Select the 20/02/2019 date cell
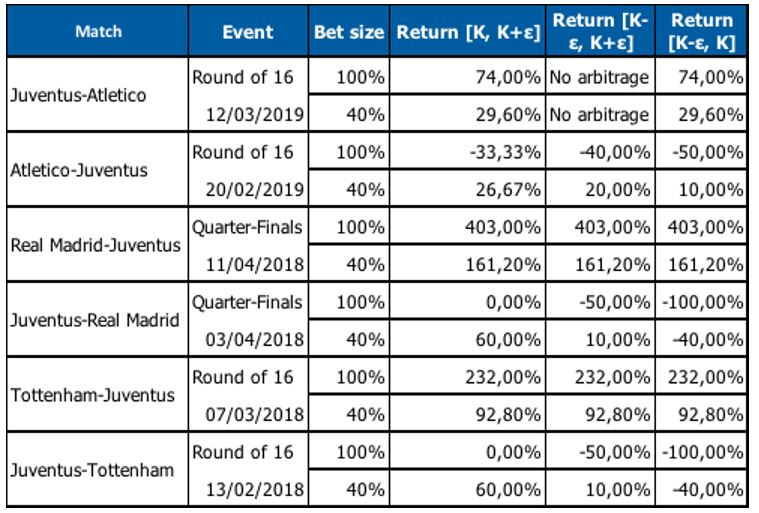 [x=248, y=189]
